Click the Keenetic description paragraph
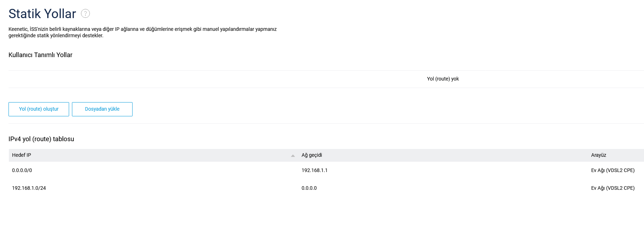The image size is (644, 227). (142, 32)
